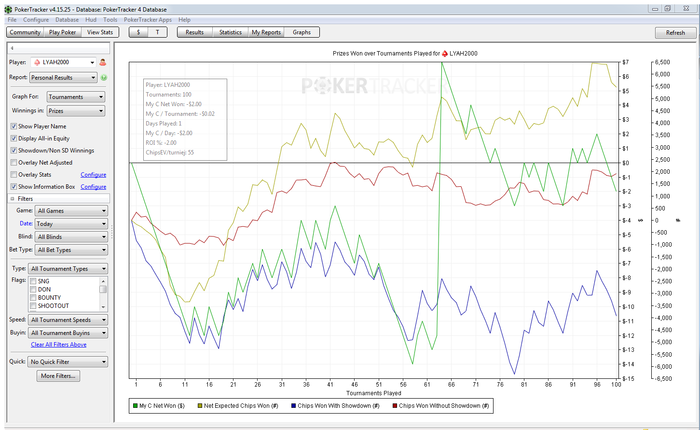Click the green report help icon
This screenshot has height=430, width=700.
[104, 78]
